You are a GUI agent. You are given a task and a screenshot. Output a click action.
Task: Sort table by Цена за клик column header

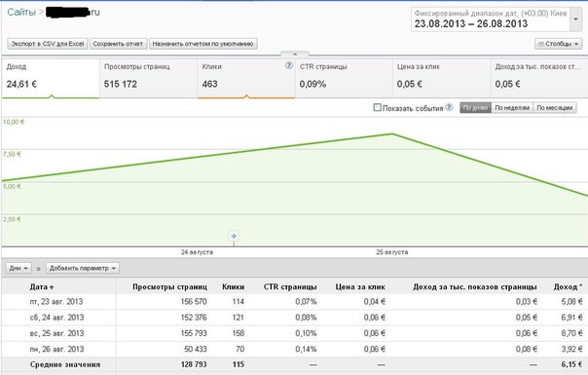coord(360,286)
